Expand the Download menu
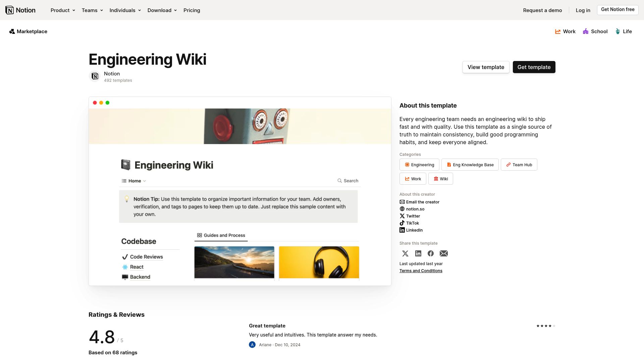644x362 pixels. coord(162,10)
